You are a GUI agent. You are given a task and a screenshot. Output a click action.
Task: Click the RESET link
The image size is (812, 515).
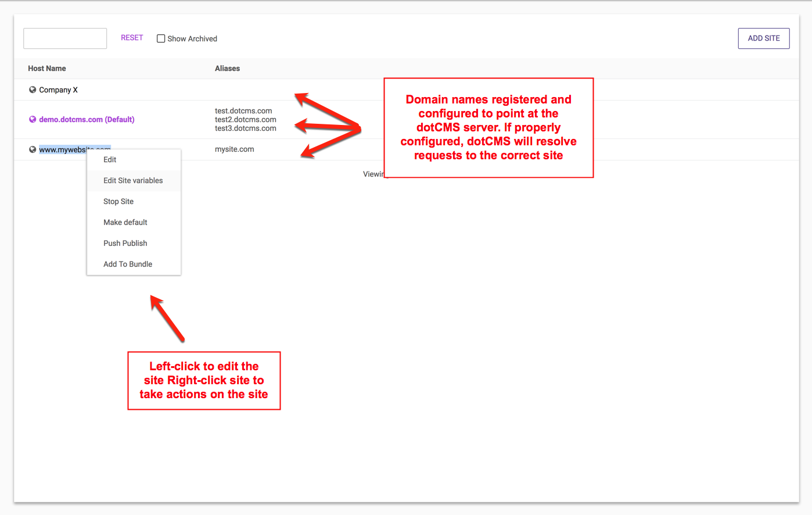coord(132,38)
